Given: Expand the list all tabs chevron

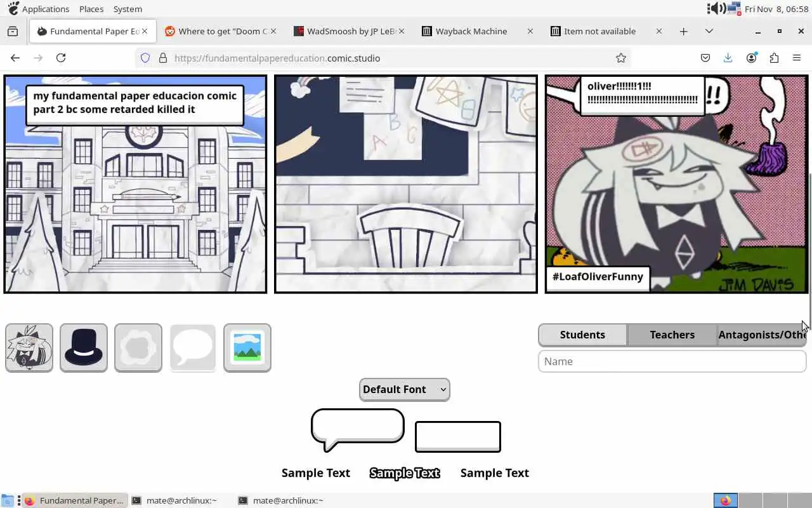Looking at the screenshot, I should pyautogui.click(x=709, y=31).
